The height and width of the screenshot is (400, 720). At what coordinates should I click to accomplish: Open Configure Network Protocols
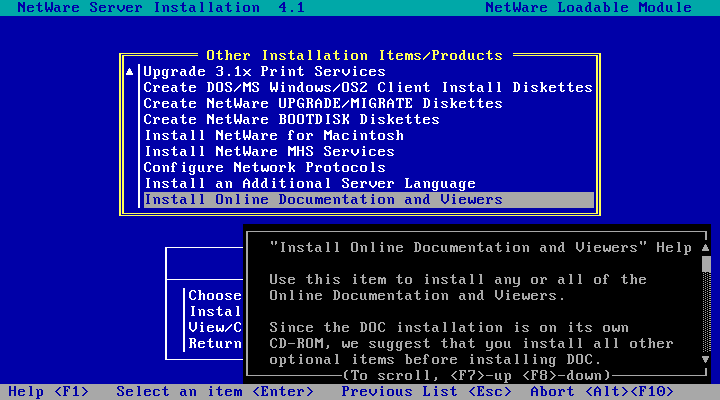point(264,168)
